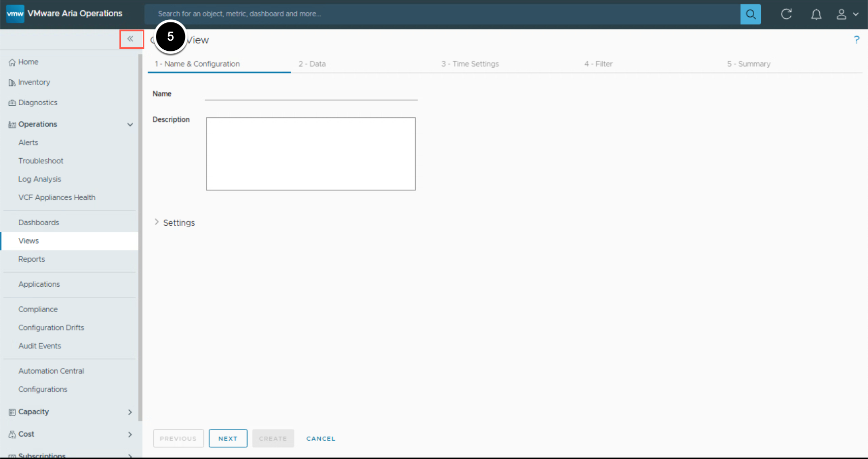
Task: Click the help question mark icon
Action: click(856, 40)
